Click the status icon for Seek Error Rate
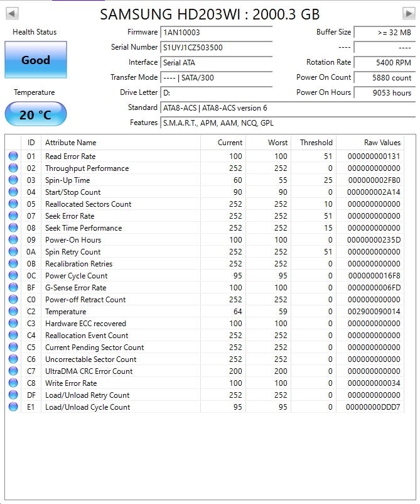 (13, 216)
